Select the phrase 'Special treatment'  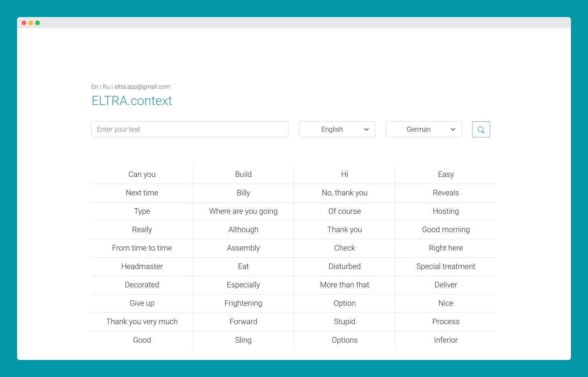pos(446,266)
